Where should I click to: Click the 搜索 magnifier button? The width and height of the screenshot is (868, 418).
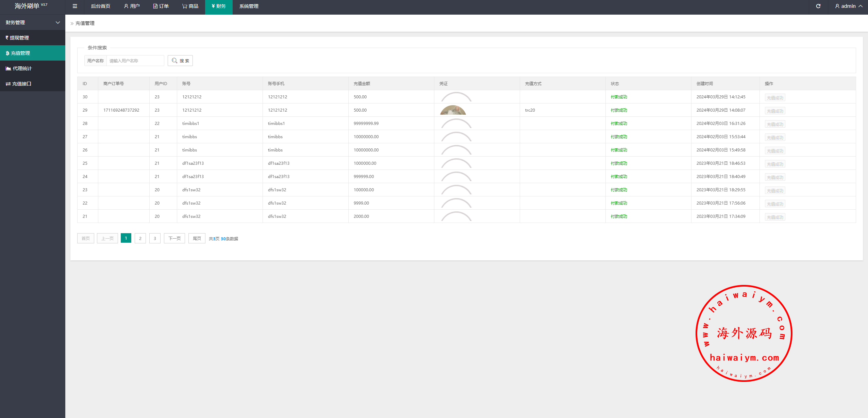pos(180,61)
